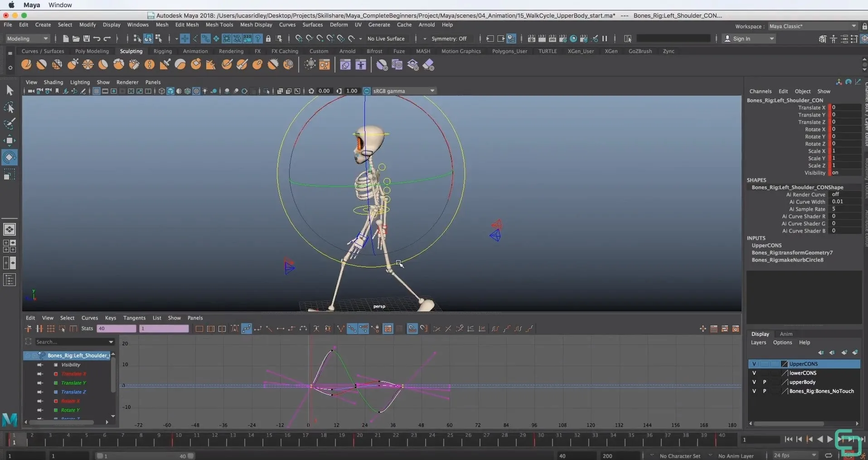Viewport: 868px width, 460px height.
Task: Toggle visibility of the lowerCONS display layer
Action: pyautogui.click(x=754, y=373)
